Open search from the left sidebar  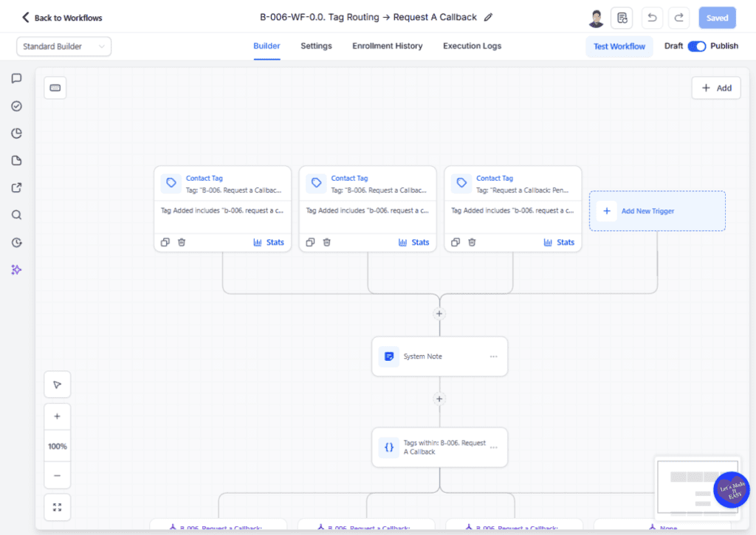16,215
